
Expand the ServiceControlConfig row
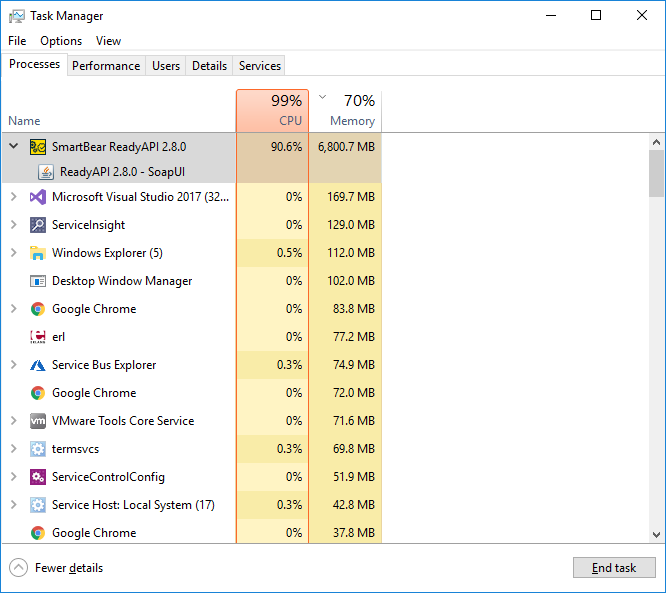(14, 477)
